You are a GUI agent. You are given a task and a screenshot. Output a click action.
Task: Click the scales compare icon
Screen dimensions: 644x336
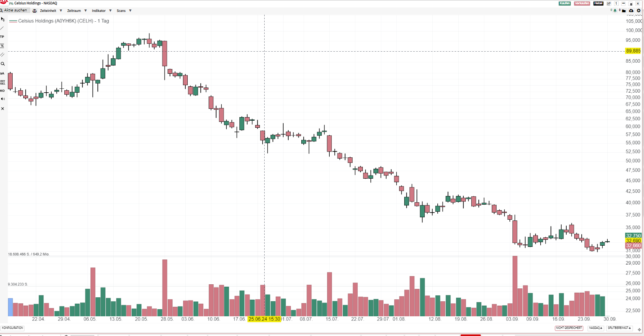point(35,11)
